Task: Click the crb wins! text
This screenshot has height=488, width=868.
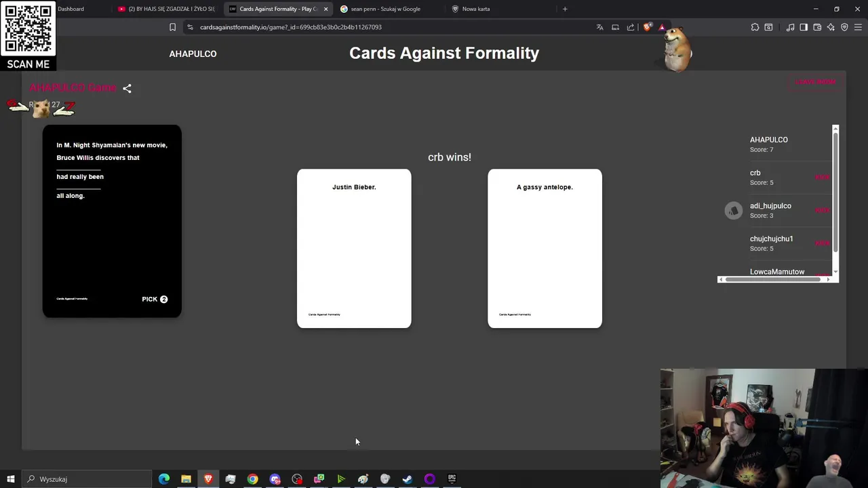Action: [x=450, y=157]
